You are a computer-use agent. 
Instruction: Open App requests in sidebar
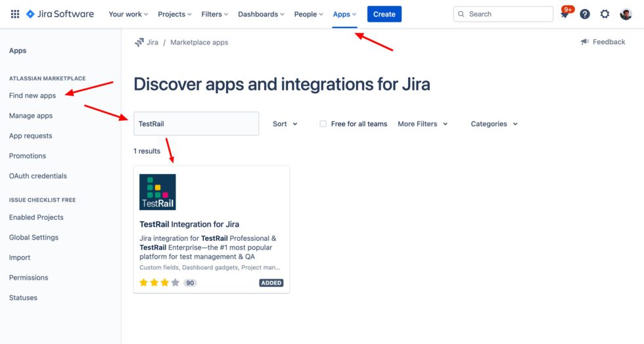tap(30, 136)
